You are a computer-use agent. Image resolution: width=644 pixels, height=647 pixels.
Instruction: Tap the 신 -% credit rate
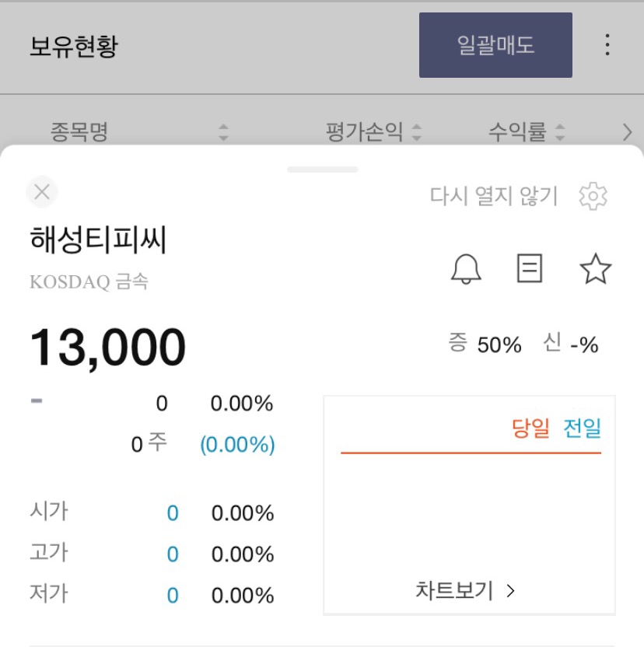[x=571, y=344]
